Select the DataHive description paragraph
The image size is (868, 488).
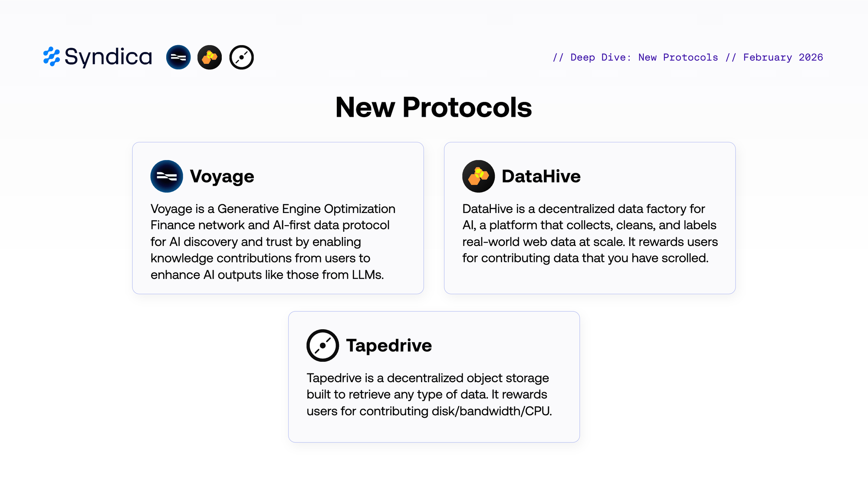coord(589,233)
